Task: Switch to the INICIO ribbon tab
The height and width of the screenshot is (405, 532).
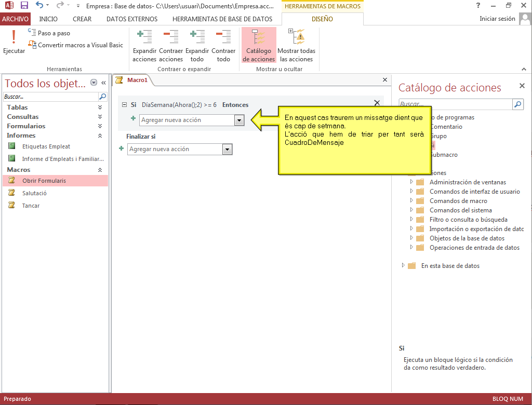Action: 48,19
